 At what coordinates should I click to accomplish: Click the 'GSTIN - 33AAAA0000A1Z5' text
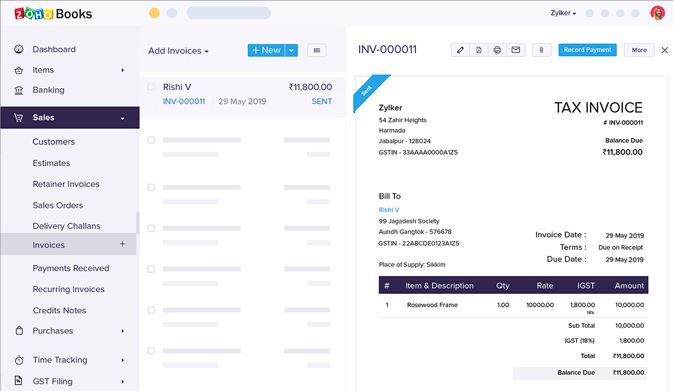tap(418, 152)
